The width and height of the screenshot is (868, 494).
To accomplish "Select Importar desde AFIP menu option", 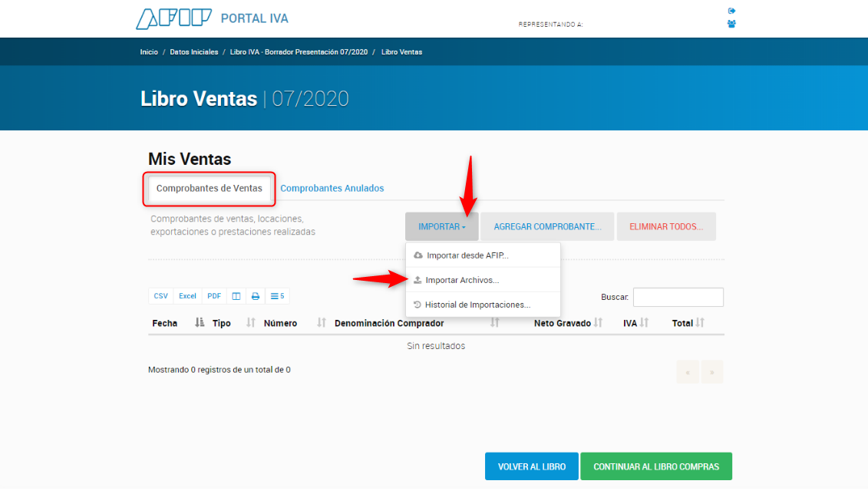I will [x=467, y=255].
